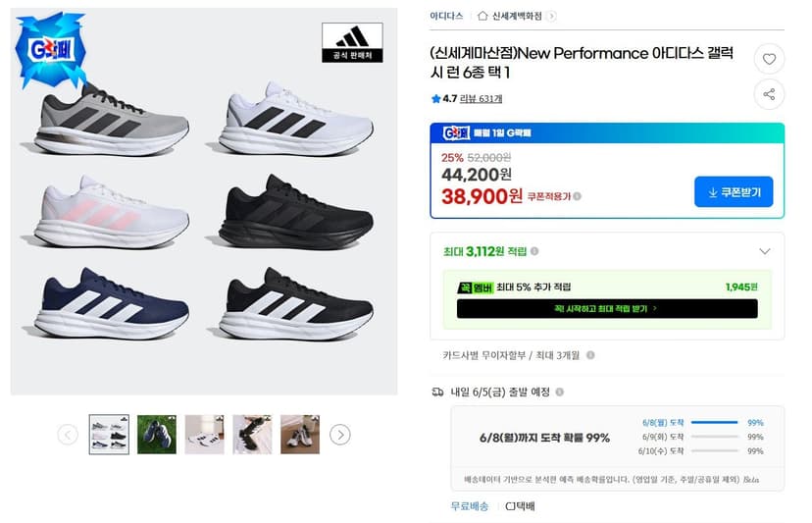Click the home icon beside 신세계백화점

(482, 16)
